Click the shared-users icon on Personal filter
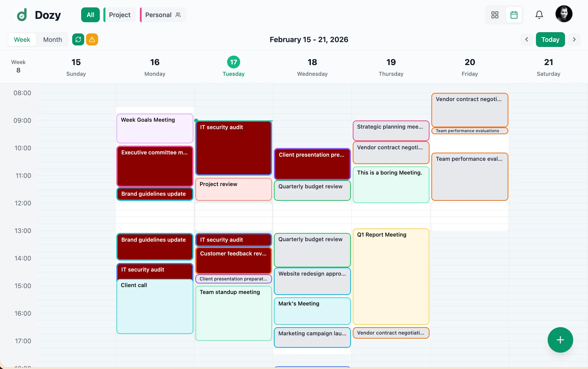 [x=178, y=15]
